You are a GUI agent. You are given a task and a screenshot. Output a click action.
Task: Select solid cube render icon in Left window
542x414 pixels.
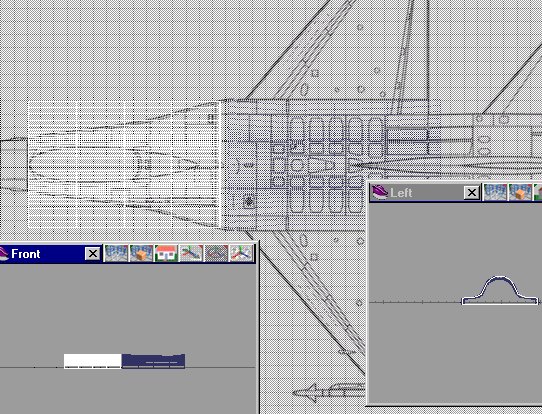(x=520, y=192)
